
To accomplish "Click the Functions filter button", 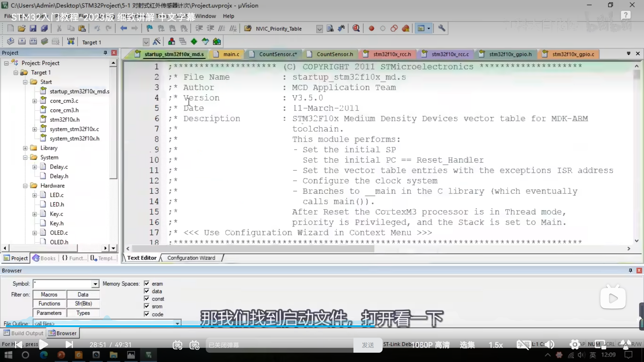I will point(49,304).
